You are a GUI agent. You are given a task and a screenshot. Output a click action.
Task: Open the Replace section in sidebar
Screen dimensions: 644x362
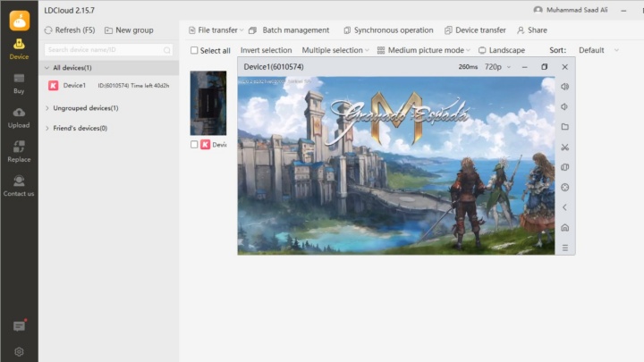(19, 152)
